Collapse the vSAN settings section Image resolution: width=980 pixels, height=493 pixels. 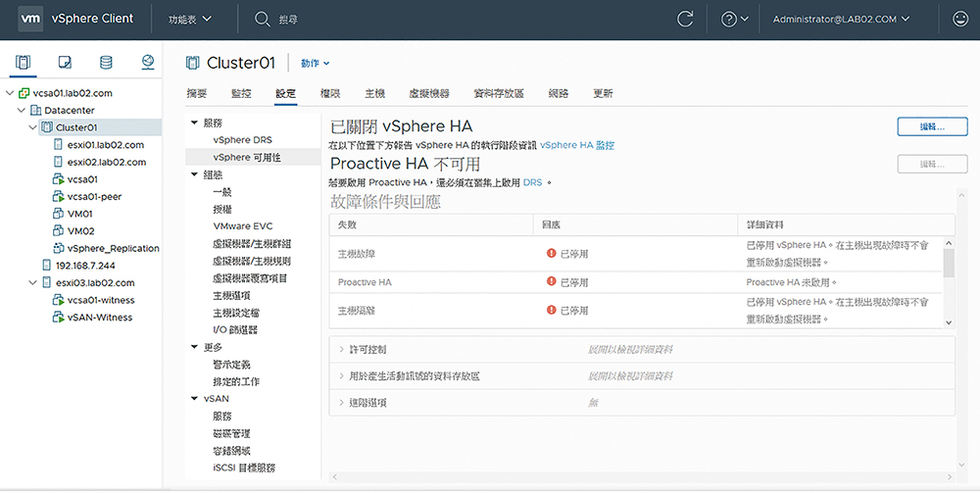(x=194, y=399)
